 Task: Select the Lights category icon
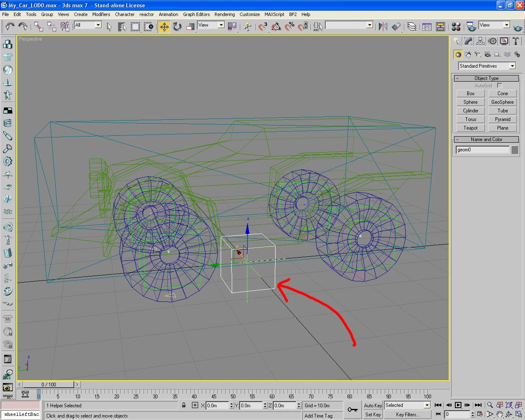(x=477, y=55)
